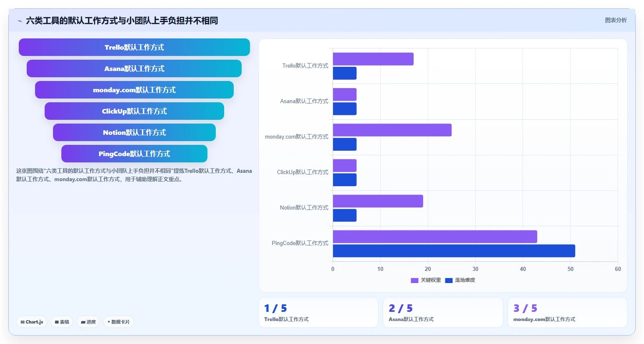Click the 图表分析 label in header
Viewport: 644px width, 344px height.
coord(616,20)
